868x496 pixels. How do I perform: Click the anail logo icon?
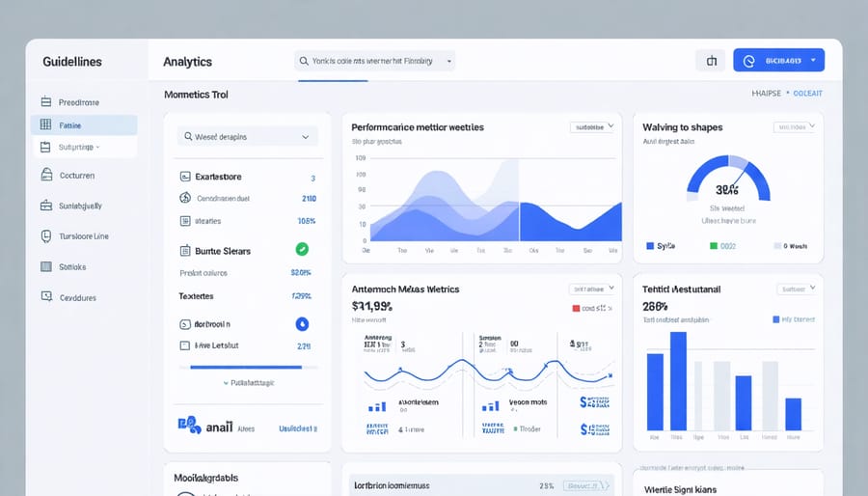(189, 426)
